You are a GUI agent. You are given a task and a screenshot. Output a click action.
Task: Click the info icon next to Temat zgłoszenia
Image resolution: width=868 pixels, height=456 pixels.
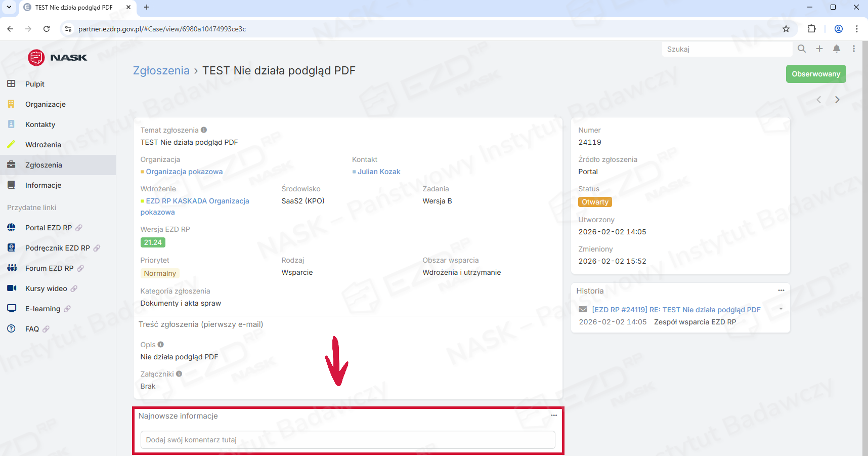click(204, 130)
